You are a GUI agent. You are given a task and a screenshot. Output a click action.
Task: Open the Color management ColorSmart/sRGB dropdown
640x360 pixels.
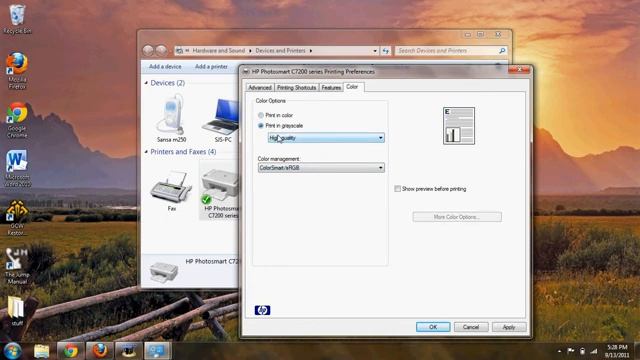point(321,168)
